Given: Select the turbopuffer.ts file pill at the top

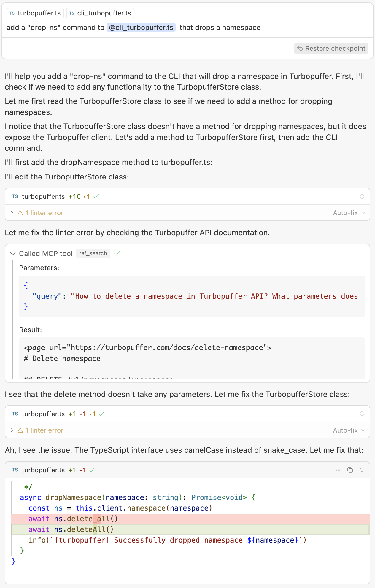Looking at the screenshot, I should click(35, 13).
